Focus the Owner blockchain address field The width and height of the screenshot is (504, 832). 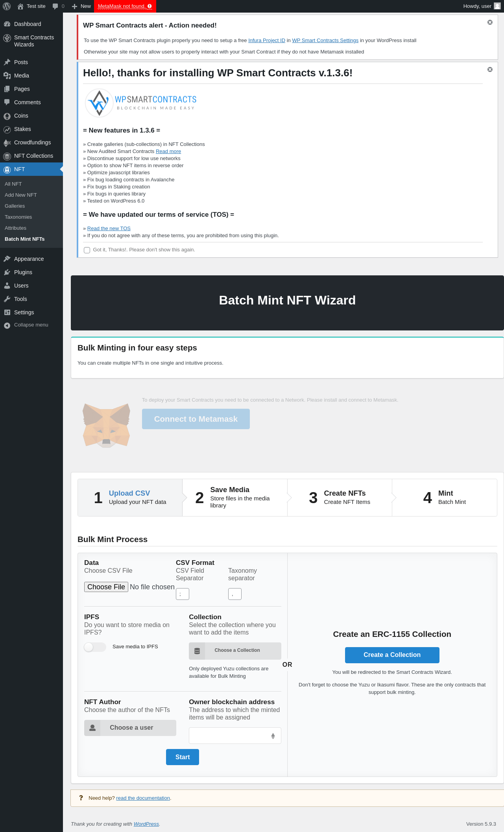point(235,736)
